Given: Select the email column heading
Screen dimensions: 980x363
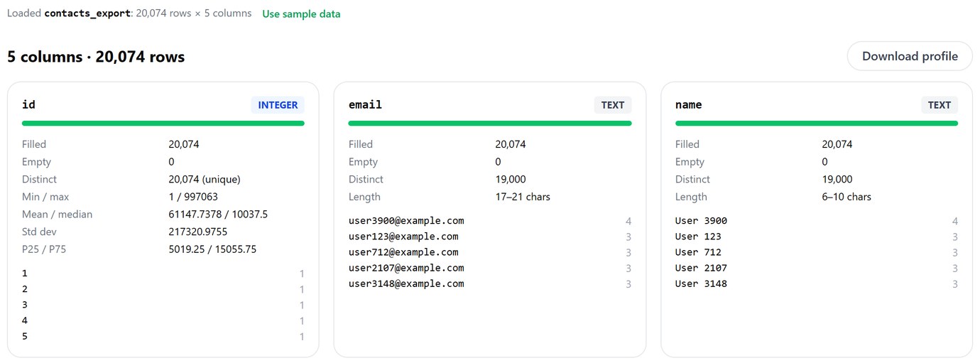Looking at the screenshot, I should [x=365, y=104].
